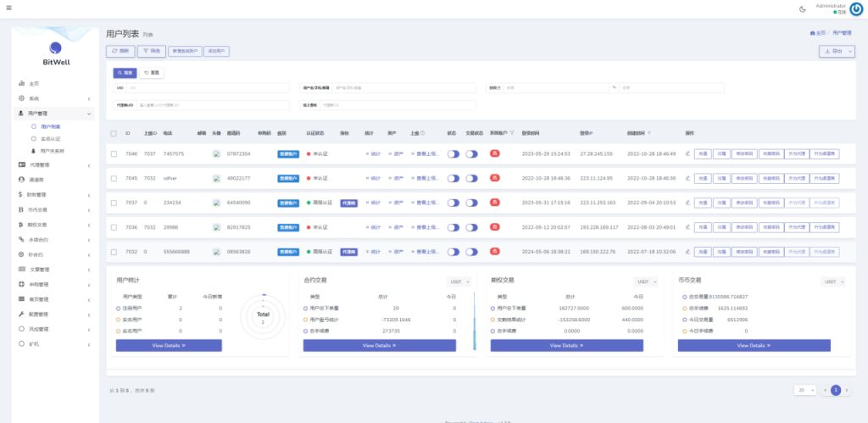868x423 pixels.
Task: Click the edit pencil for user 7037
Action: click(x=687, y=203)
